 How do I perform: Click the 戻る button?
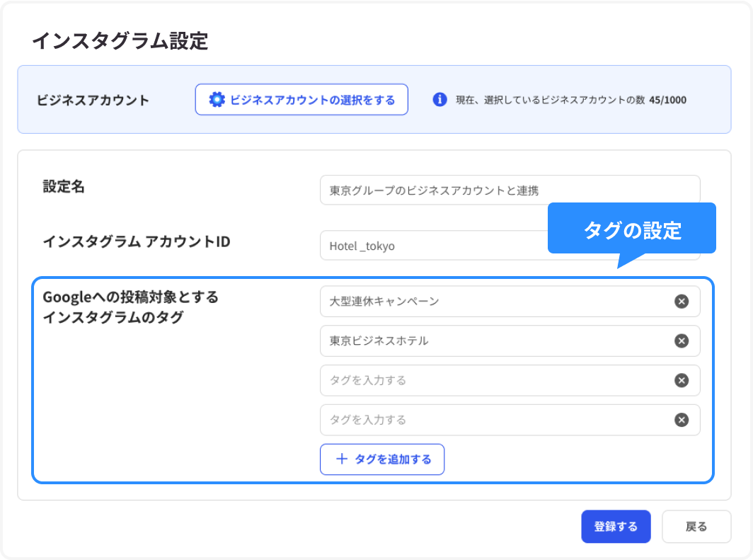click(696, 526)
